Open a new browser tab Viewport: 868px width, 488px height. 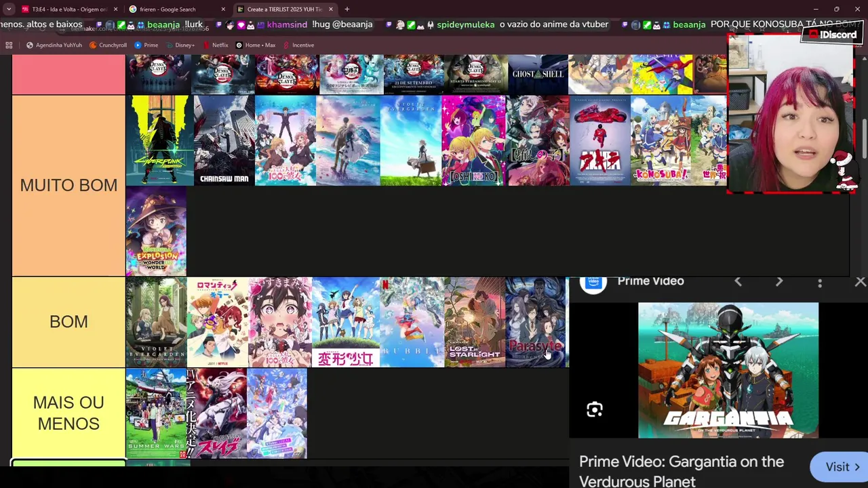[x=347, y=9]
